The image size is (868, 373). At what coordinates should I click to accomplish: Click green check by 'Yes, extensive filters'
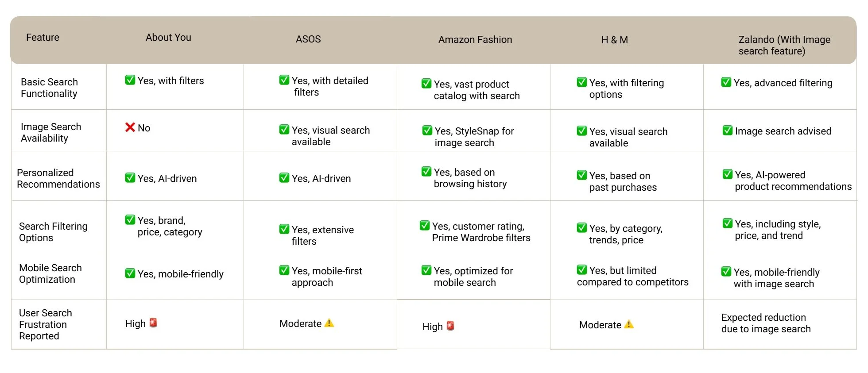(284, 229)
